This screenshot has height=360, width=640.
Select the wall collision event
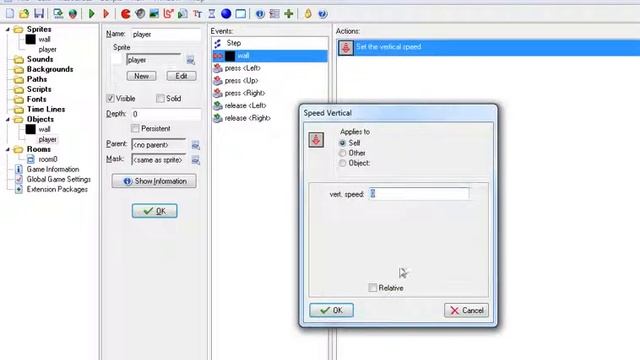(269, 56)
